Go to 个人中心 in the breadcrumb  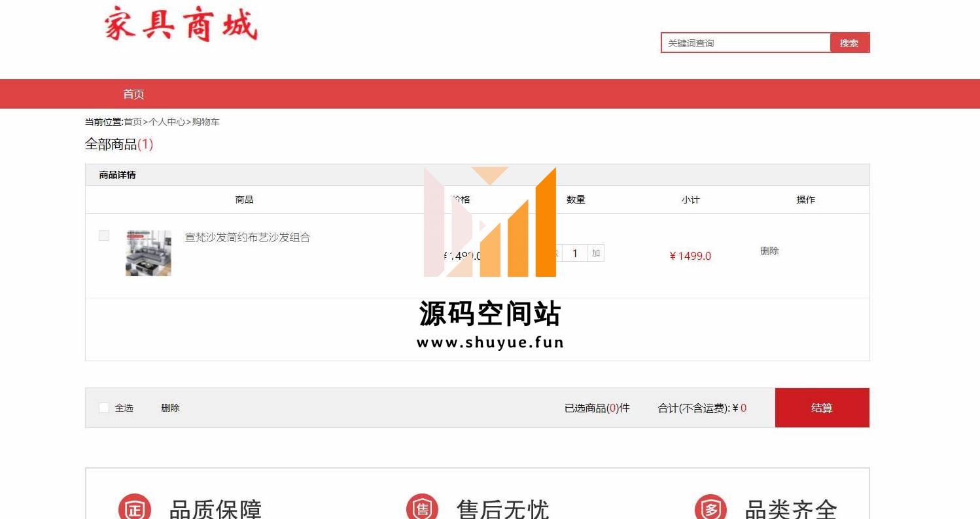click(x=167, y=122)
